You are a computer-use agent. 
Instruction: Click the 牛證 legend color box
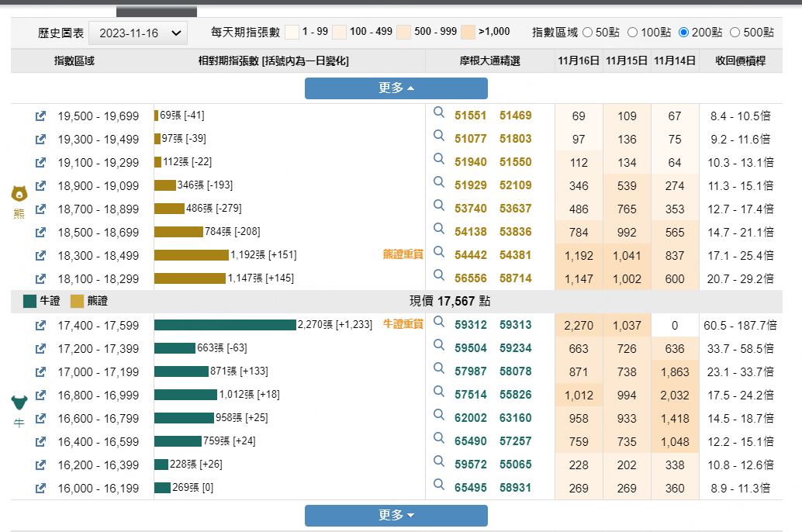coord(29,302)
